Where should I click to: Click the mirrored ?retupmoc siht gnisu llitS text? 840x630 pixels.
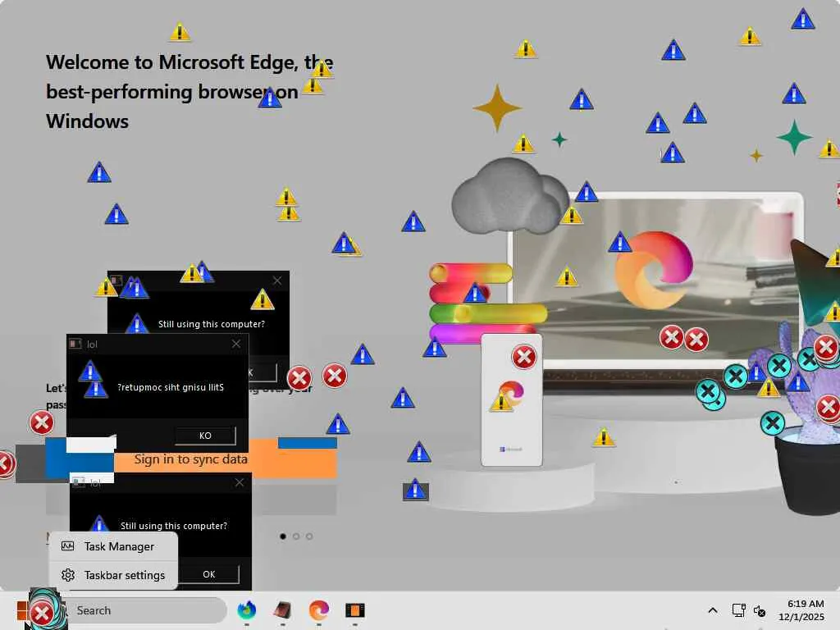(171, 387)
